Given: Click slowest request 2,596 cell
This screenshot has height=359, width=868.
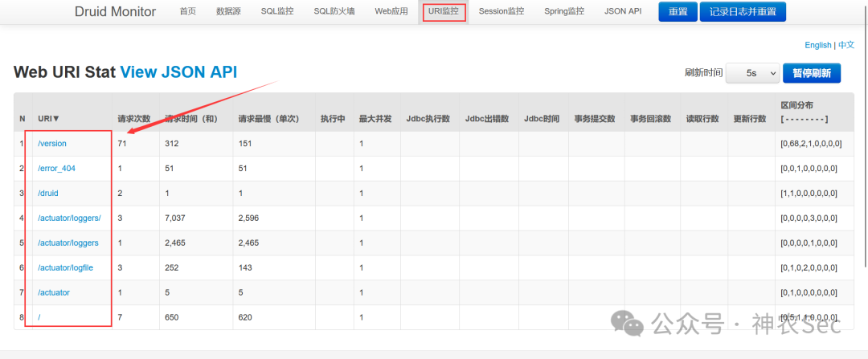Looking at the screenshot, I should 248,218.
